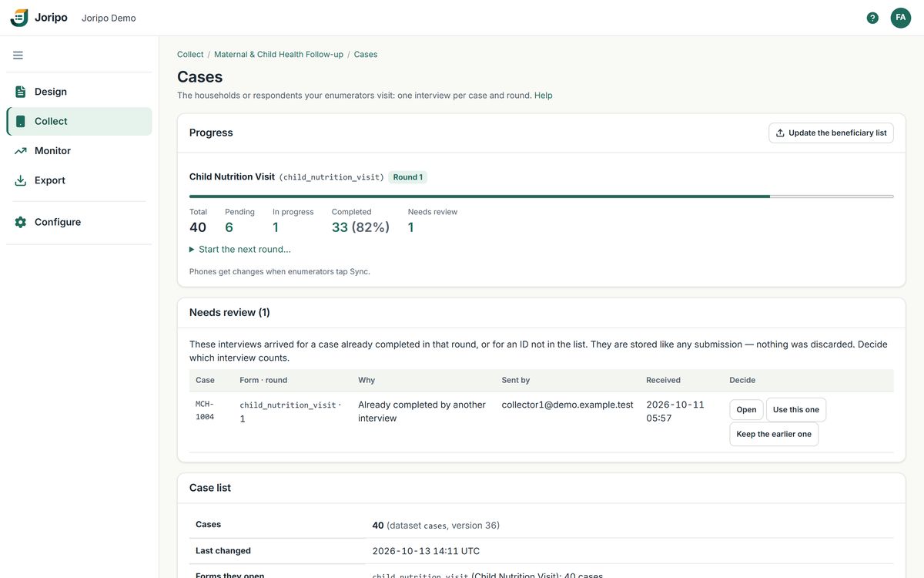Click the Pending count 6
Image resolution: width=924 pixels, height=578 pixels.
coord(229,227)
